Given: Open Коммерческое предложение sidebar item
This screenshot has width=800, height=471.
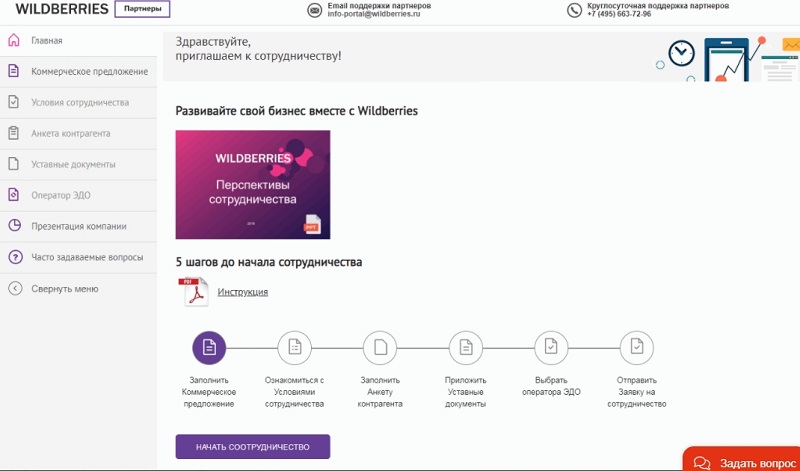Looking at the screenshot, I should point(79,71).
